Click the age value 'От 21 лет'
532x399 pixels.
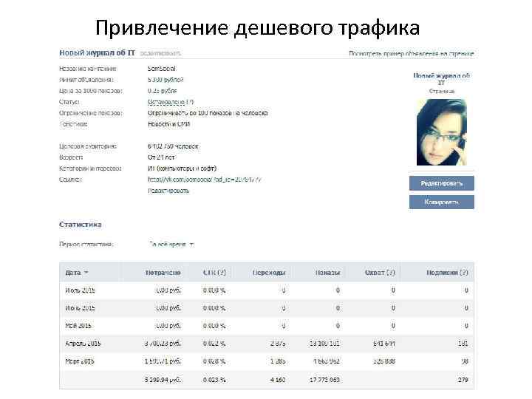click(161, 157)
